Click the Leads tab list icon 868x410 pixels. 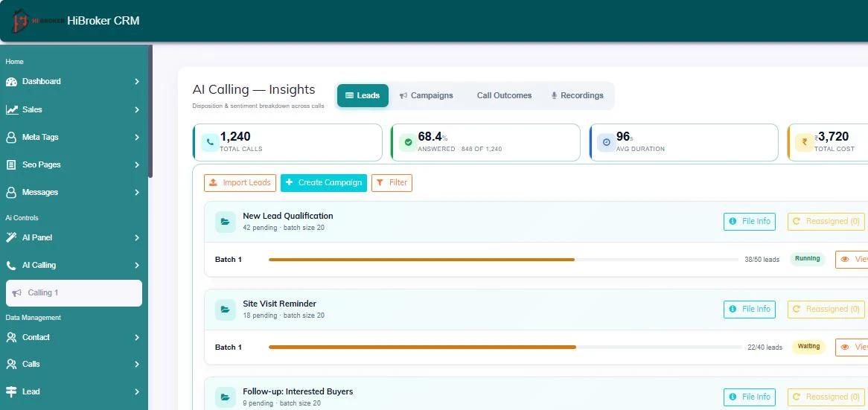click(349, 96)
